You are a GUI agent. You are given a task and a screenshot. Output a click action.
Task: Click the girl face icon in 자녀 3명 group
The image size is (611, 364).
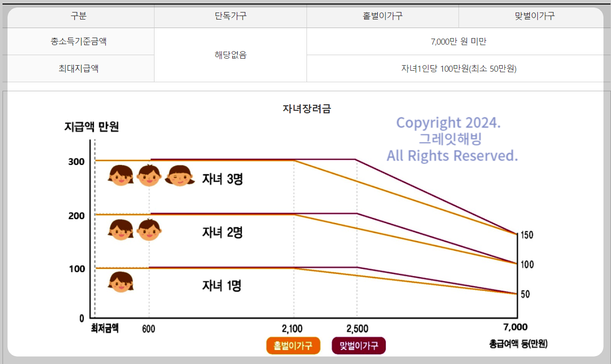coord(180,177)
